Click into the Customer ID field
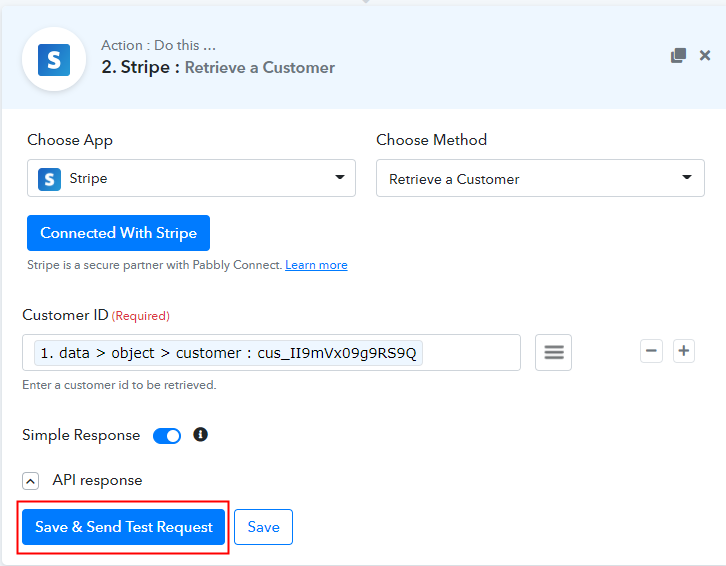This screenshot has width=726, height=566. [x=271, y=352]
